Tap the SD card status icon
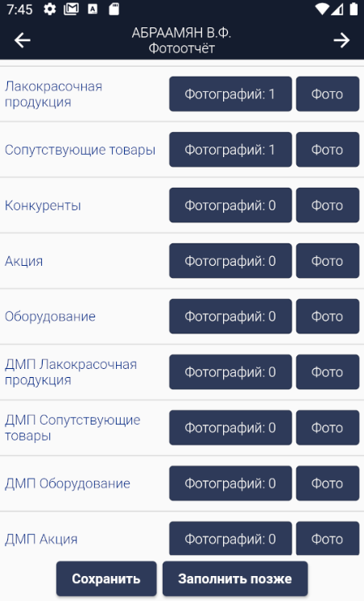This screenshot has height=601, width=364. click(114, 9)
